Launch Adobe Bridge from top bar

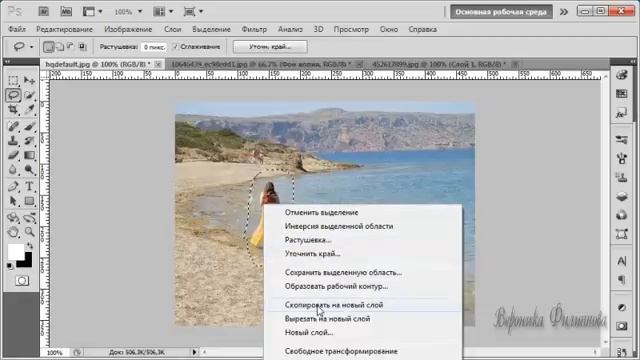pos(44,11)
